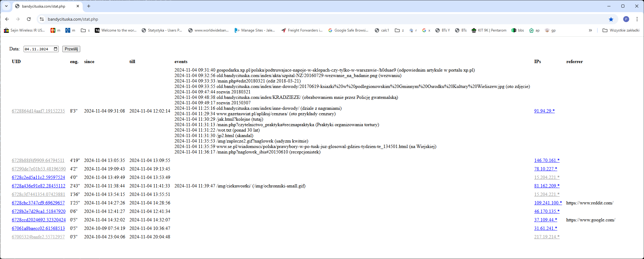Open the z bookmark folder
The image size is (644, 259).
(x=399, y=30)
